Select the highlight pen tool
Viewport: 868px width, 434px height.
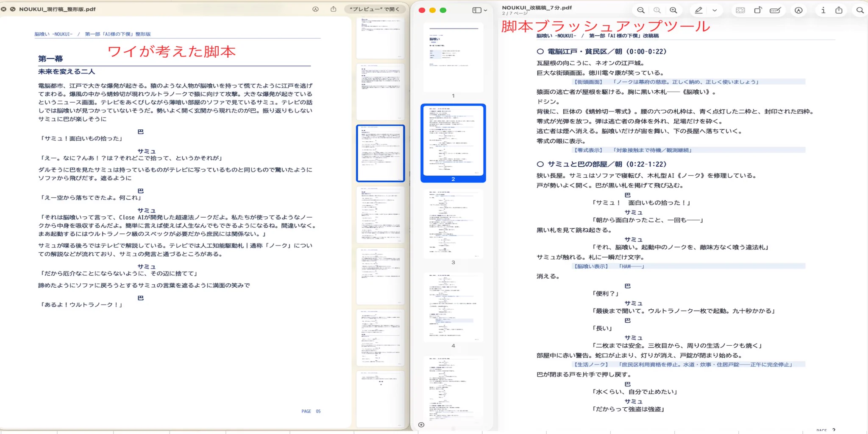pyautogui.click(x=698, y=10)
